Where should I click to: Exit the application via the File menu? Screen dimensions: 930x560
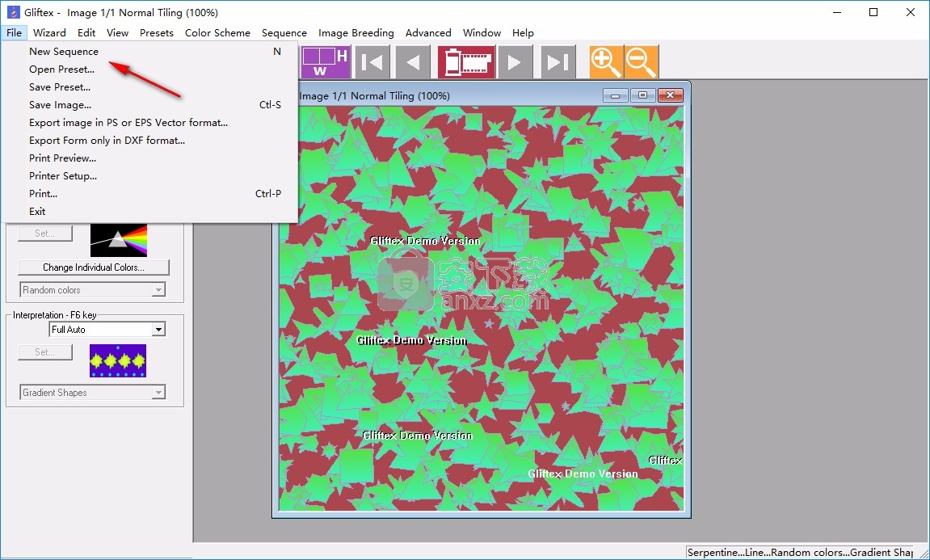[149, 212]
